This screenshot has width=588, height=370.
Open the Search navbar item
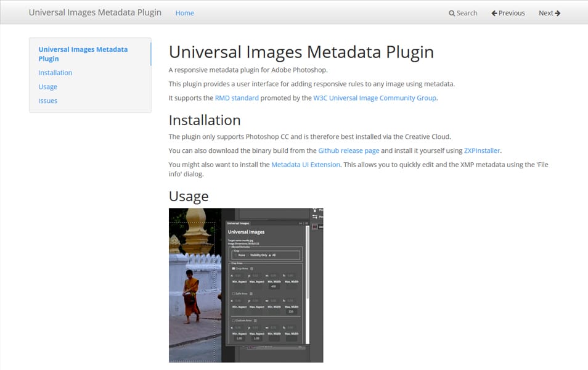click(x=463, y=13)
